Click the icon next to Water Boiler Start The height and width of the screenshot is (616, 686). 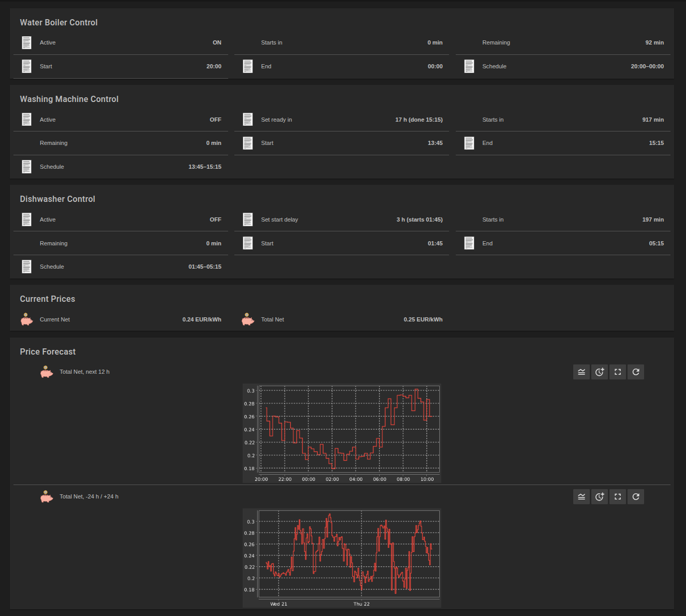click(26, 66)
